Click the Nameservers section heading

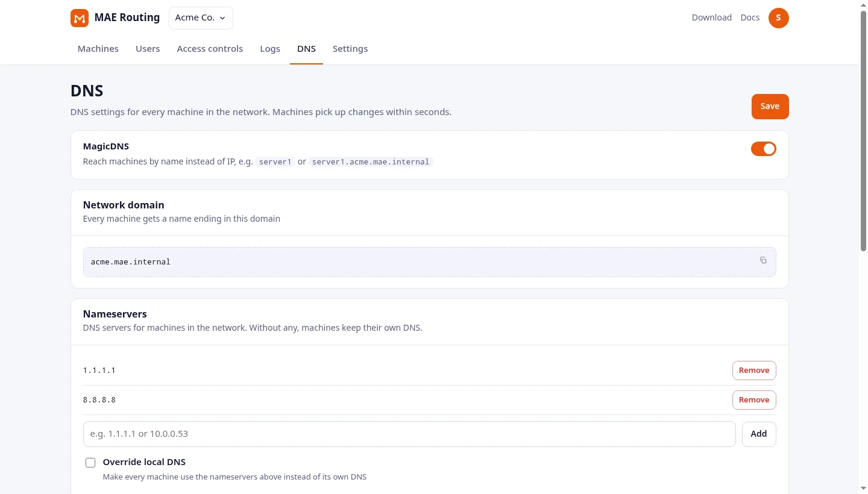pos(115,314)
